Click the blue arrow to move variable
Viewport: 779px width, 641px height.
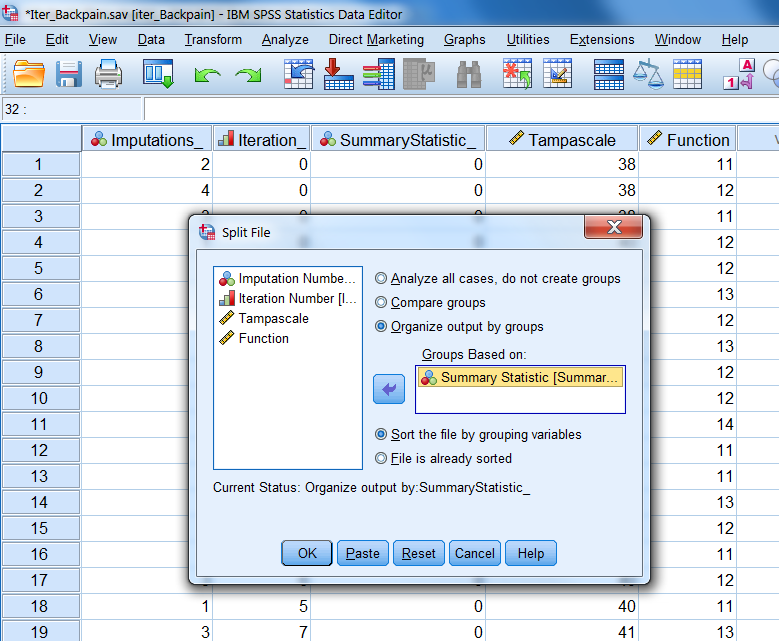[x=389, y=390]
